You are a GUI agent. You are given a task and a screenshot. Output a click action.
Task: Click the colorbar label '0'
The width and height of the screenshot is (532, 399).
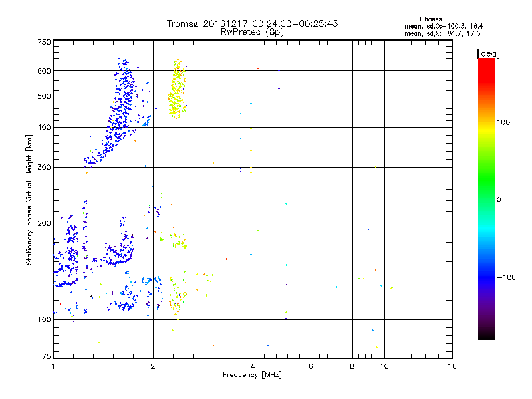tap(499, 199)
